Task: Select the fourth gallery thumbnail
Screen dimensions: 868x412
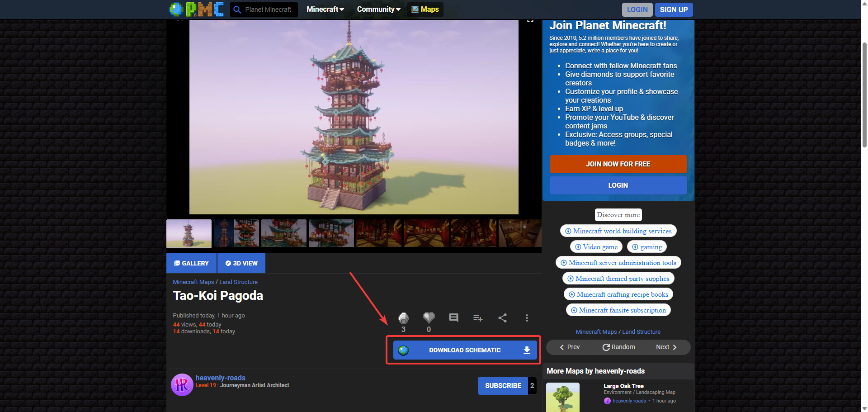Action: pos(331,233)
